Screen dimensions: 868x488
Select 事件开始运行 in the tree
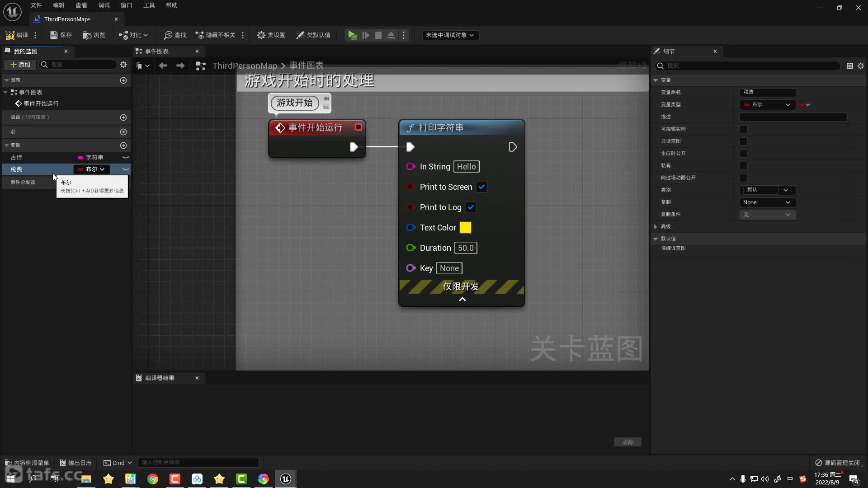[37, 104]
